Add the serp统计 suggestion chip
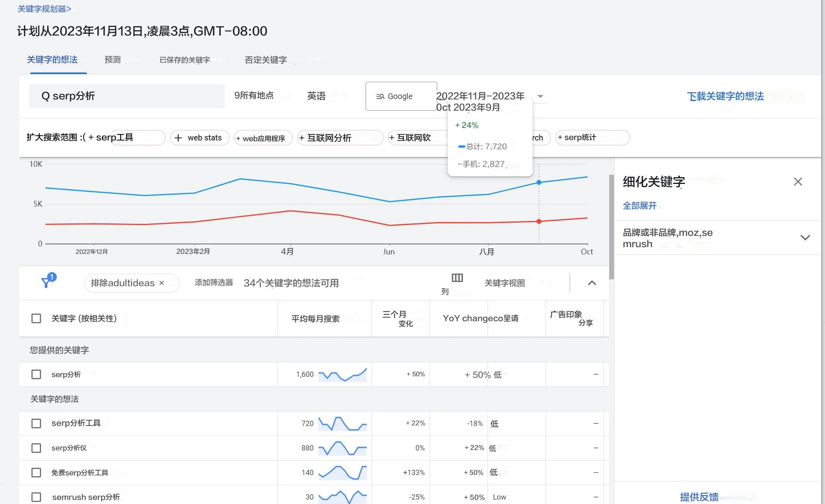Viewport: 825px width, 504px height. tap(593, 138)
